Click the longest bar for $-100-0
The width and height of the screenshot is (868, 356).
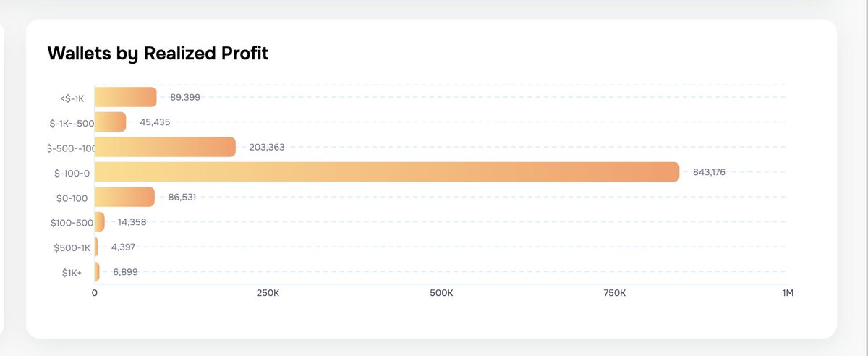click(387, 172)
